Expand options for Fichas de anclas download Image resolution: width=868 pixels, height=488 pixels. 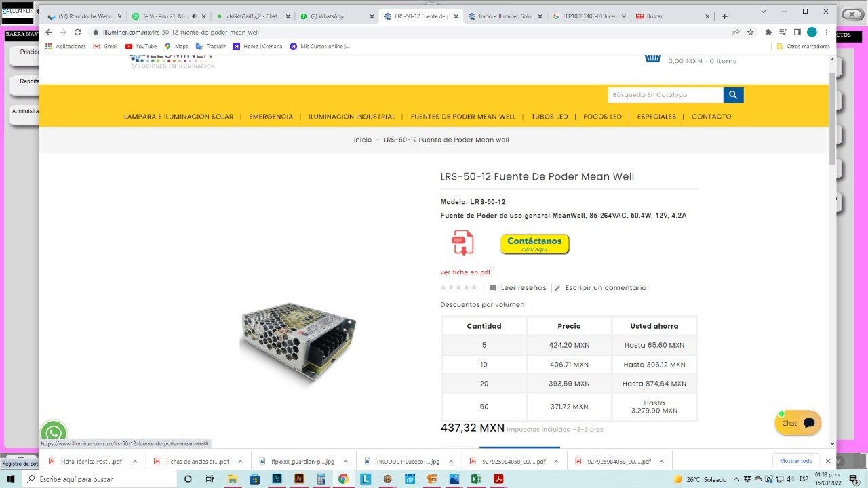coord(240,461)
